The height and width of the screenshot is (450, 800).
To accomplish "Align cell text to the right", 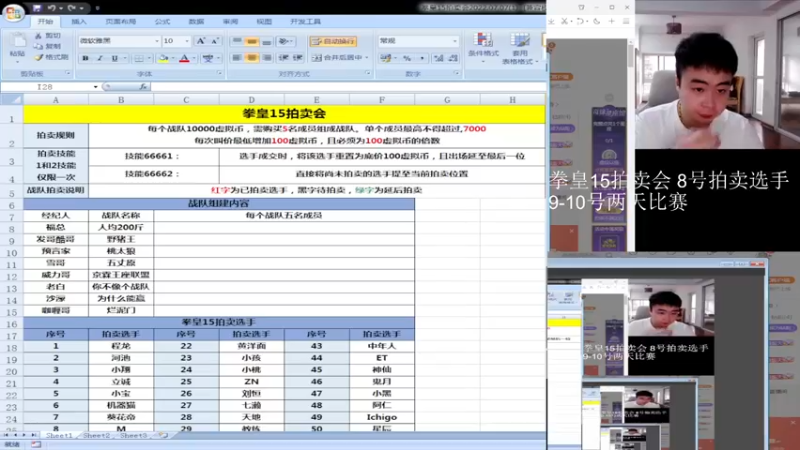I will [x=266, y=58].
